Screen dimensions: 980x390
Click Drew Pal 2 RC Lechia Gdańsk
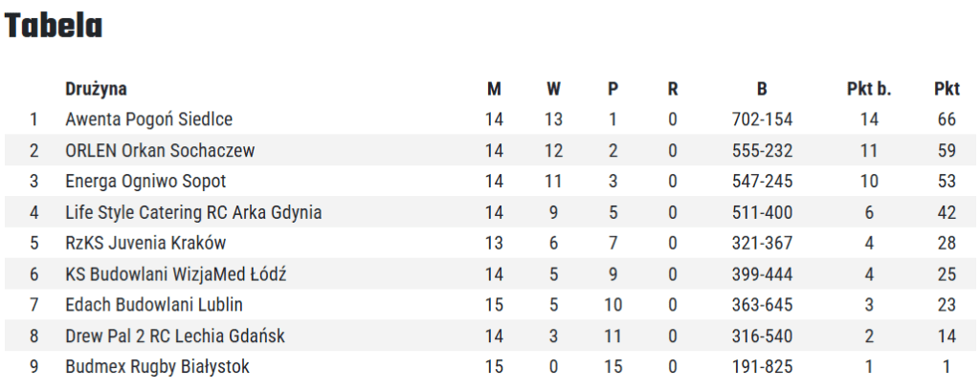point(175,336)
